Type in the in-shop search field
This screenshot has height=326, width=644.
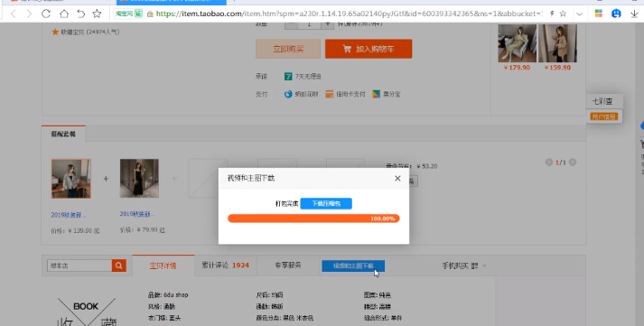[x=79, y=265]
